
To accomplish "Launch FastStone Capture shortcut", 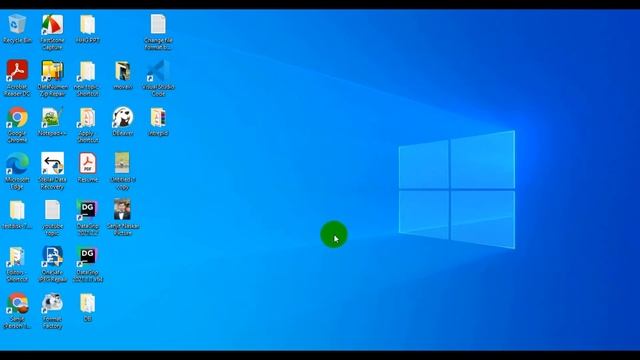I will (52, 32).
